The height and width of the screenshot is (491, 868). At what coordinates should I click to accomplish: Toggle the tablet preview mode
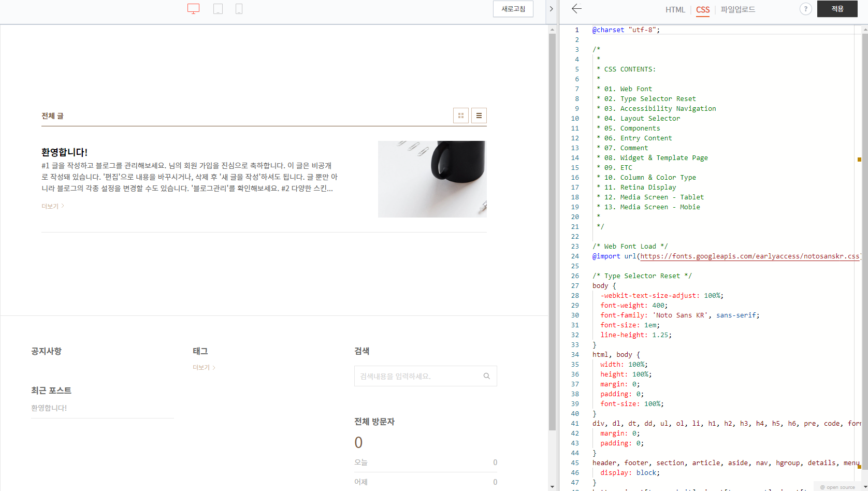[x=218, y=8]
